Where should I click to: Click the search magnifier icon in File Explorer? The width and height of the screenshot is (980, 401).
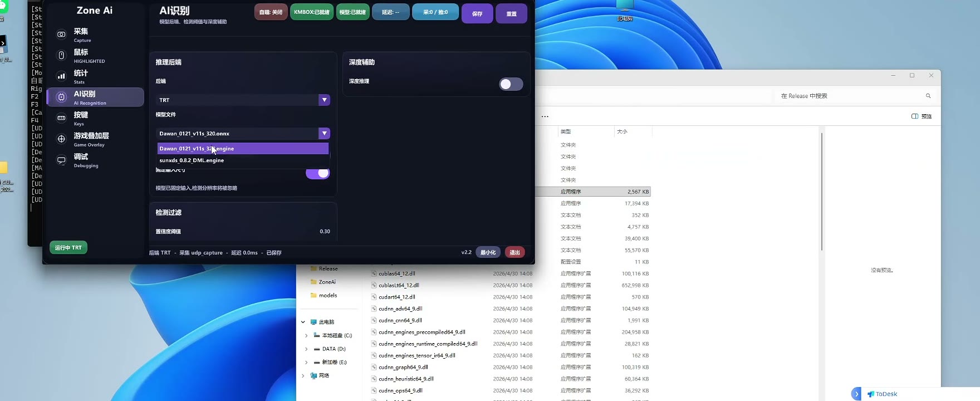tap(928, 96)
